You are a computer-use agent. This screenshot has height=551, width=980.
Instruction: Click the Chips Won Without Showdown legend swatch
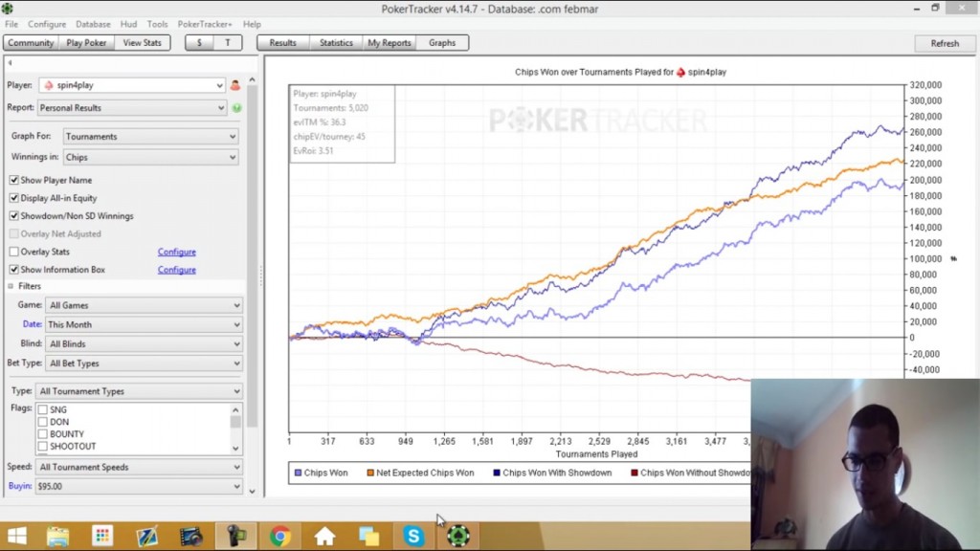(635, 473)
